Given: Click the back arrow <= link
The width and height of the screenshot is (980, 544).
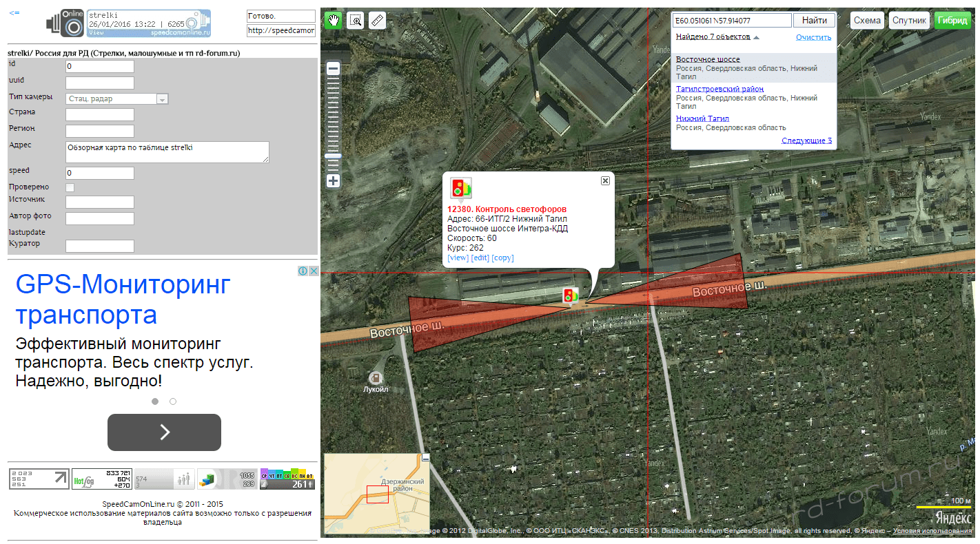Looking at the screenshot, I should coord(14,13).
